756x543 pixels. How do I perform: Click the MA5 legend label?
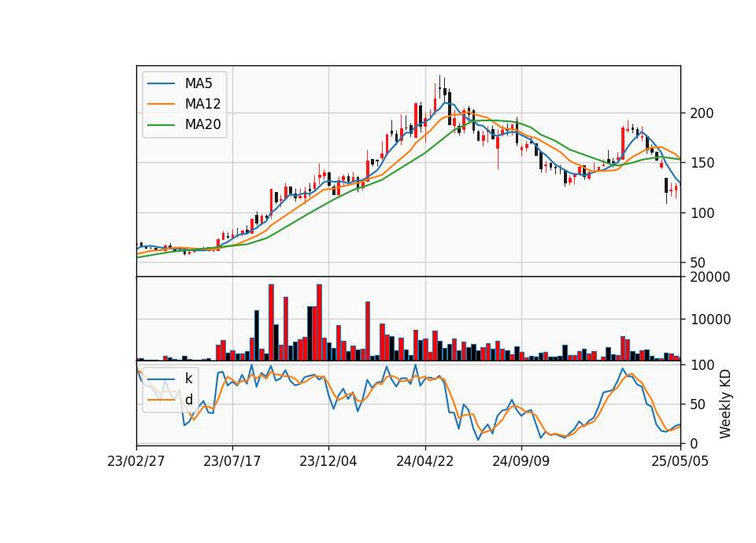tap(198, 83)
